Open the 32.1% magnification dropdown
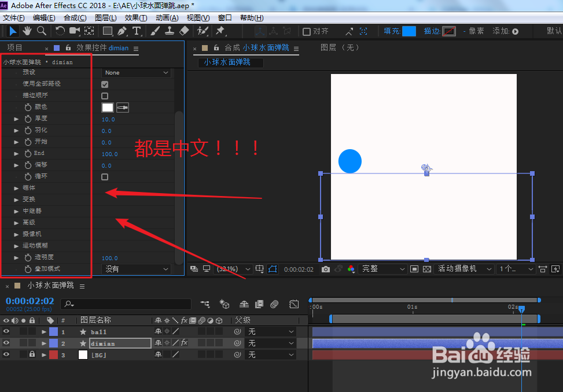The width and height of the screenshot is (563, 392). point(233,268)
